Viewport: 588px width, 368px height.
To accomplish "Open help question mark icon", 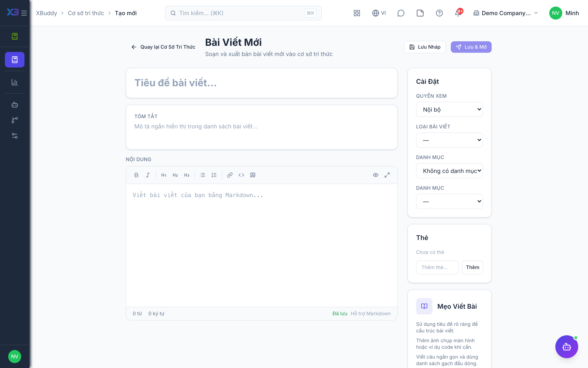I will coord(439,13).
